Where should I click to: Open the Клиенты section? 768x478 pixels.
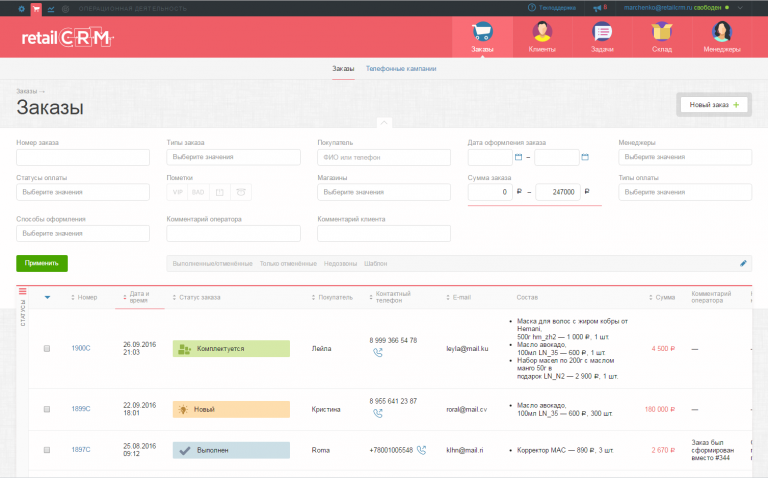point(542,37)
